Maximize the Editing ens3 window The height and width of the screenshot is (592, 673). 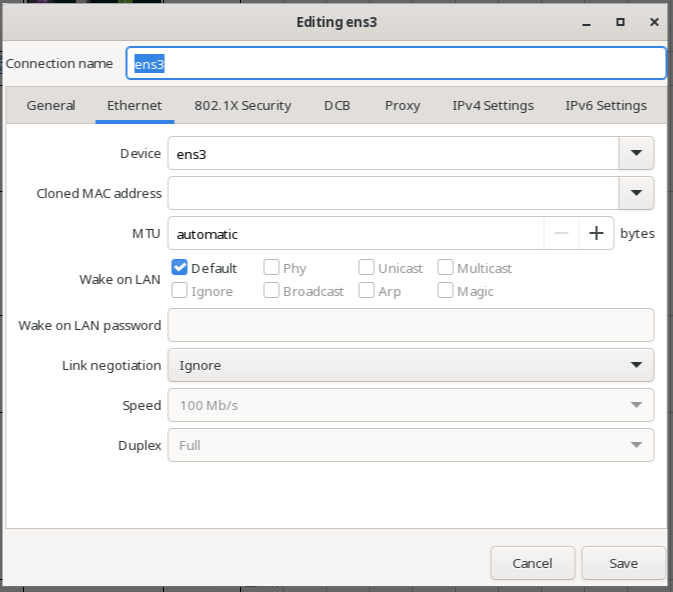[620, 21]
